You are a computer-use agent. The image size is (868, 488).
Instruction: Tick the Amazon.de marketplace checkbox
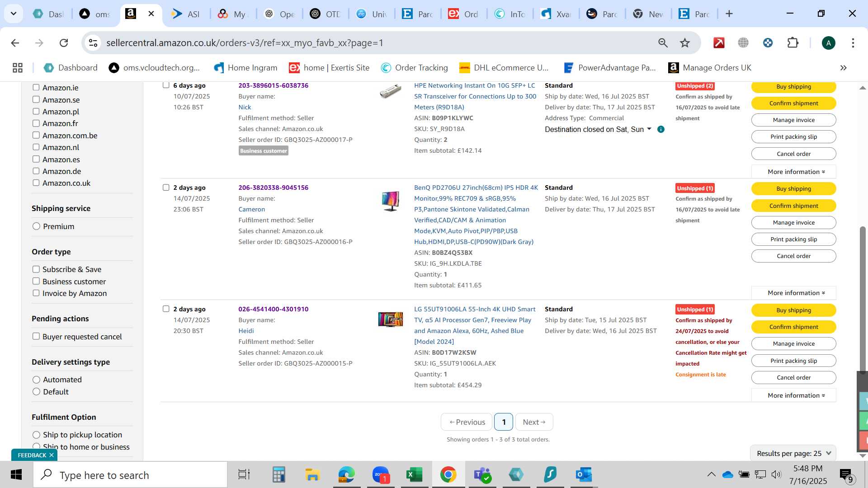[x=36, y=171]
